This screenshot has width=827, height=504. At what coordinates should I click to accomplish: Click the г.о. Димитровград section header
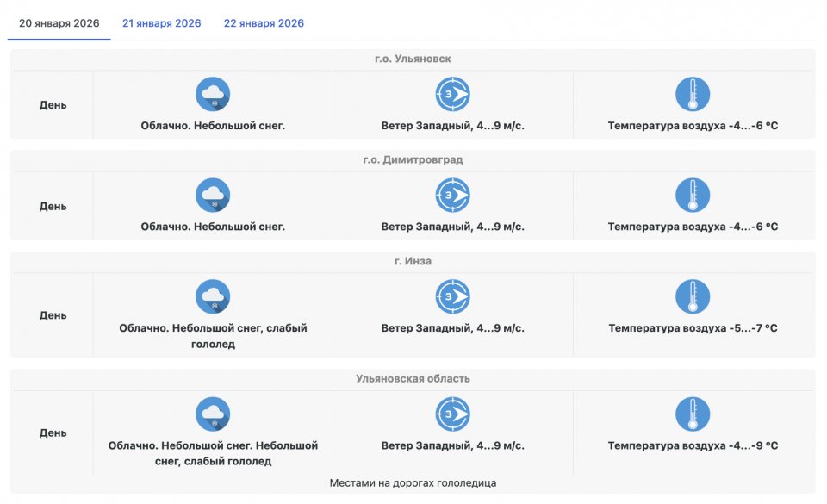point(413,160)
